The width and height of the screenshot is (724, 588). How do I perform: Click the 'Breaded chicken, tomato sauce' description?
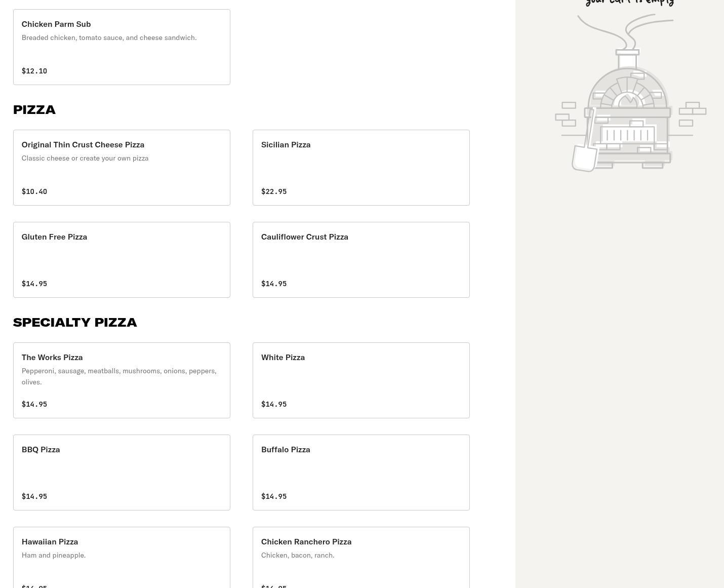tap(109, 37)
